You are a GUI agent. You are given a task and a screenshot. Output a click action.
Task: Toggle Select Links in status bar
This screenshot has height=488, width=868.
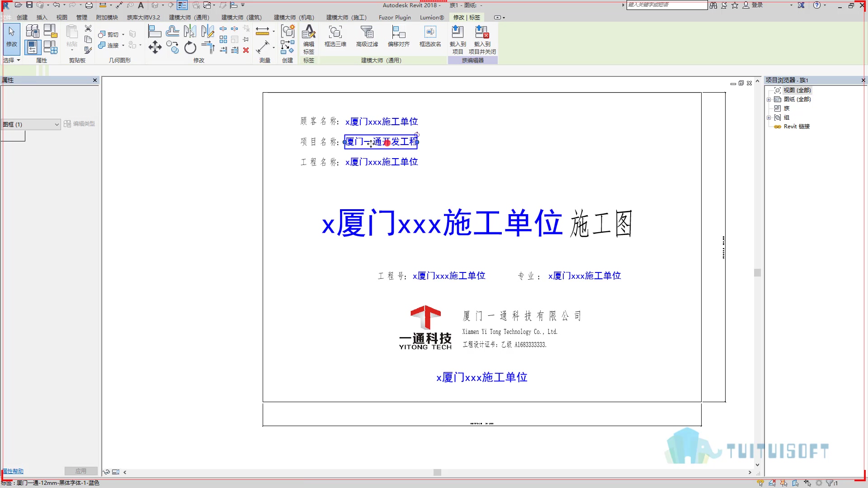tap(760, 483)
